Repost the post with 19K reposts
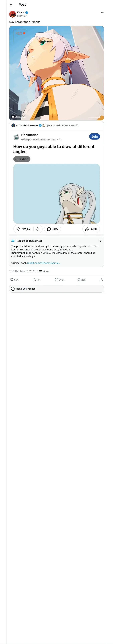Viewport: 113px width, 644px height. point(34,280)
